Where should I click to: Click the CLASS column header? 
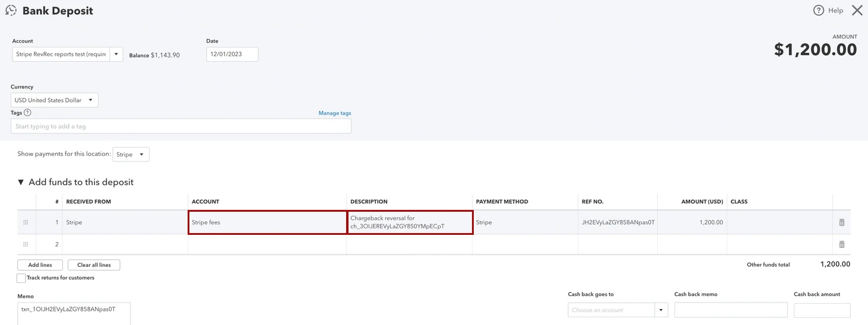739,202
